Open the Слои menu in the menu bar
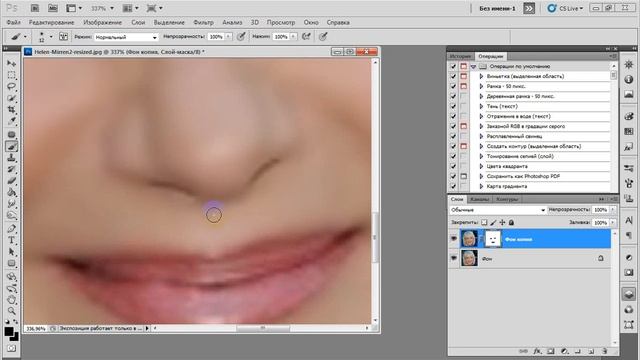 [x=138, y=22]
